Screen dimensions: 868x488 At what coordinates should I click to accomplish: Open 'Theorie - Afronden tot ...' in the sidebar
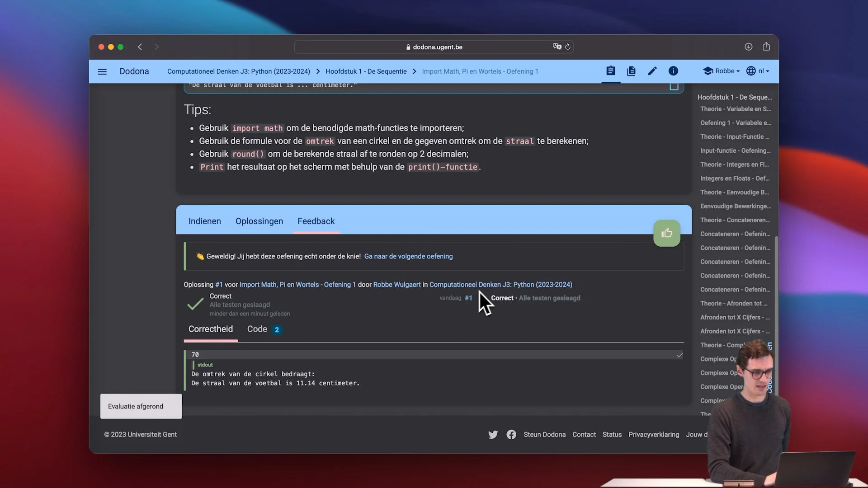734,303
